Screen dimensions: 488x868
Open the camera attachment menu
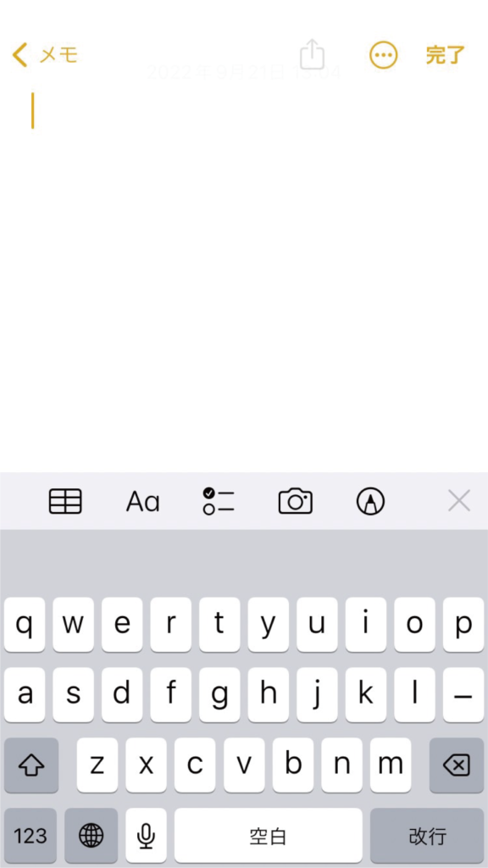(296, 502)
